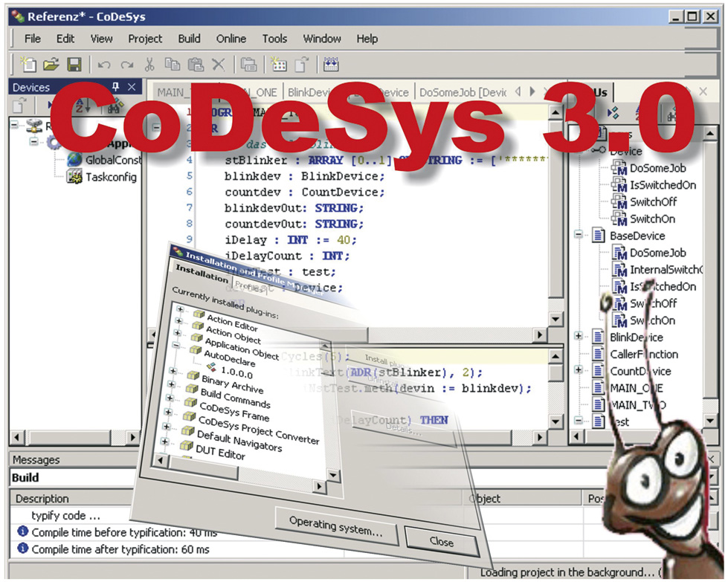The image size is (728, 582).
Task: Collapse the root device node in Devices tree
Action: (x=14, y=124)
